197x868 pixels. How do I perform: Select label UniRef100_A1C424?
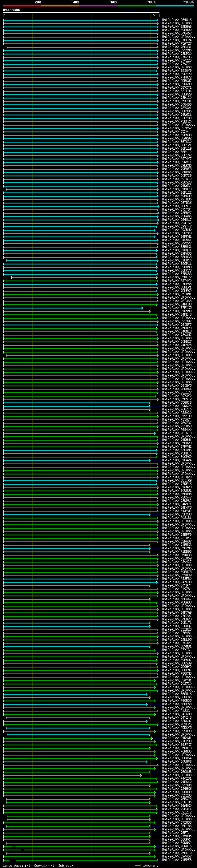tap(177, 460)
